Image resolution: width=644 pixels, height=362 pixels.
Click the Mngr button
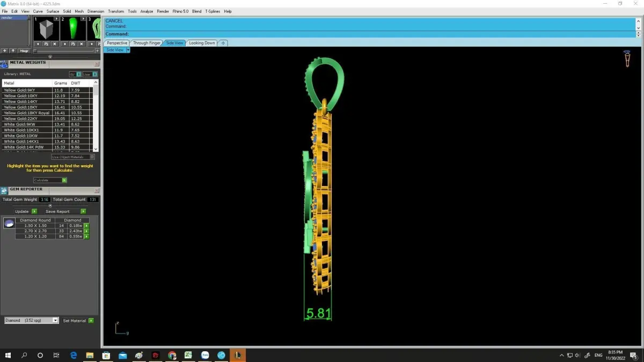(24, 51)
